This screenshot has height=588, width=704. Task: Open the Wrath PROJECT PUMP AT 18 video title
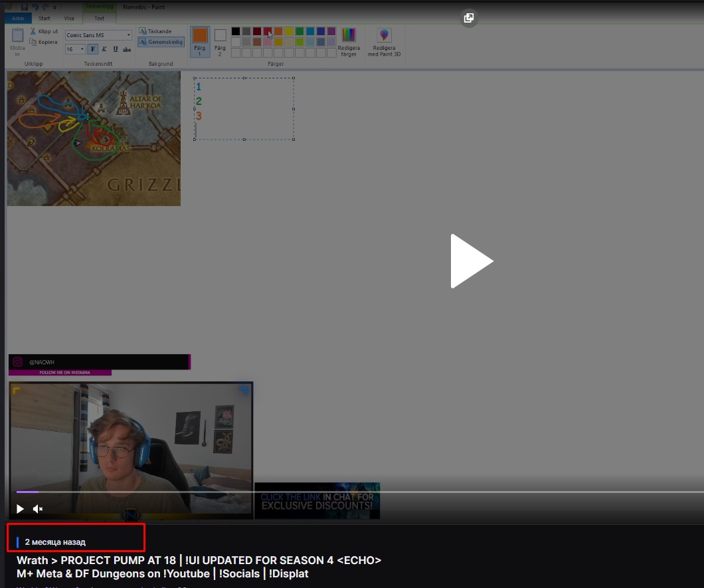pyautogui.click(x=199, y=567)
